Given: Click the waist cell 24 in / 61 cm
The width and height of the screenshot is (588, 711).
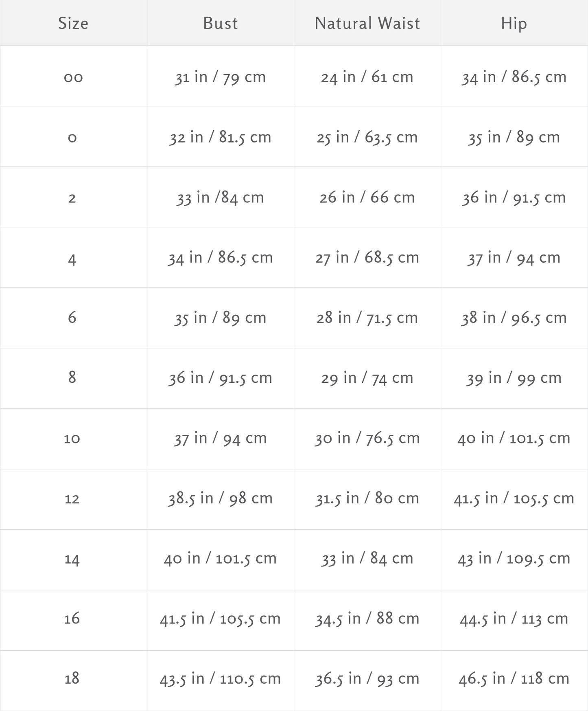Looking at the screenshot, I should point(367,77).
